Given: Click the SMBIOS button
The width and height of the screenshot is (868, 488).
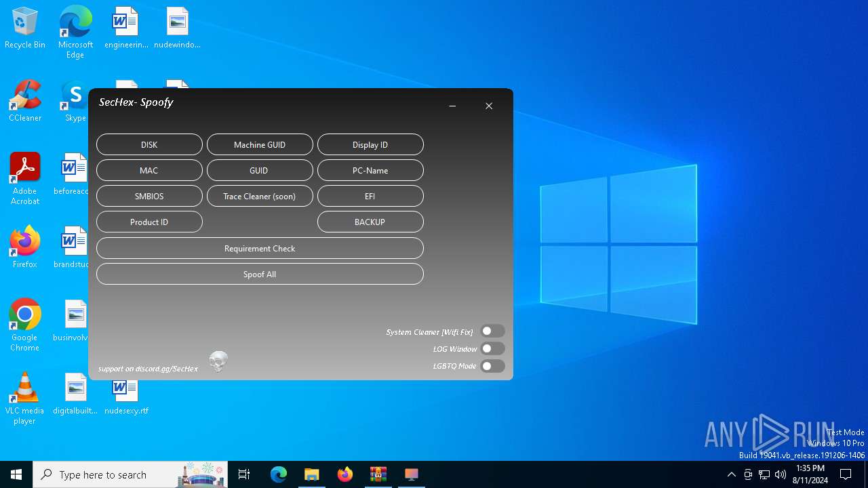Looking at the screenshot, I should coord(149,196).
